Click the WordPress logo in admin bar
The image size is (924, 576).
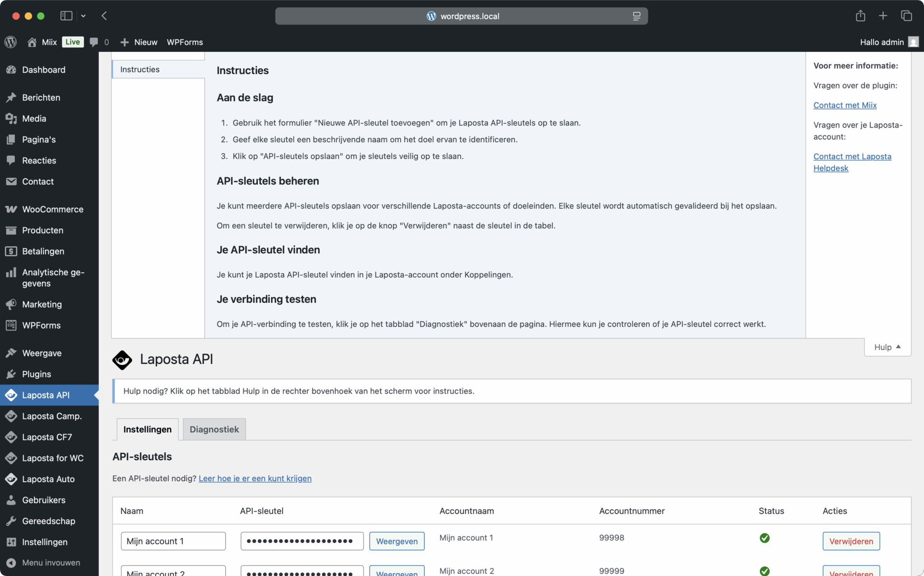[x=11, y=42]
